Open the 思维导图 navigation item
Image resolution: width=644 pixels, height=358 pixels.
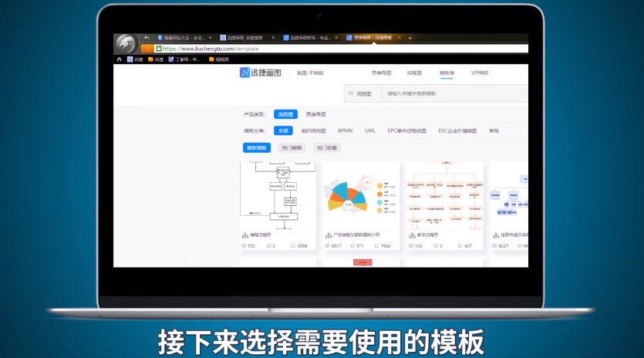[382, 73]
